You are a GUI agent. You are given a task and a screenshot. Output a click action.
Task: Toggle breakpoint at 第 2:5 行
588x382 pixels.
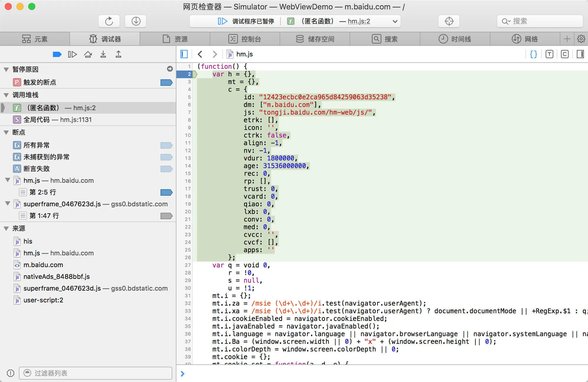166,192
